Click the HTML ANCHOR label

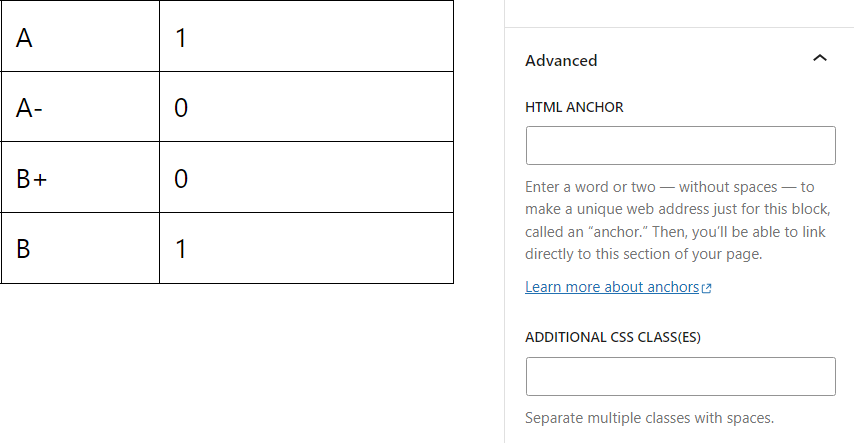click(574, 107)
